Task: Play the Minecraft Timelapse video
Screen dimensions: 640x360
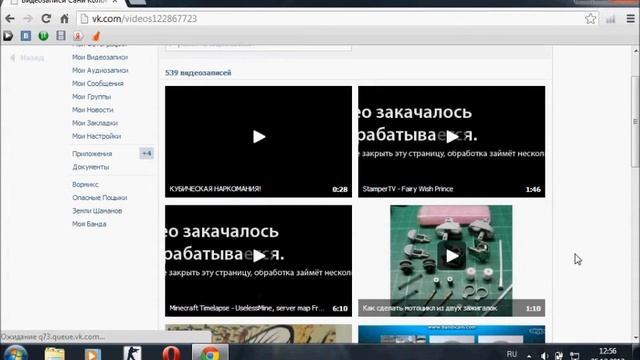Action: coord(258,256)
